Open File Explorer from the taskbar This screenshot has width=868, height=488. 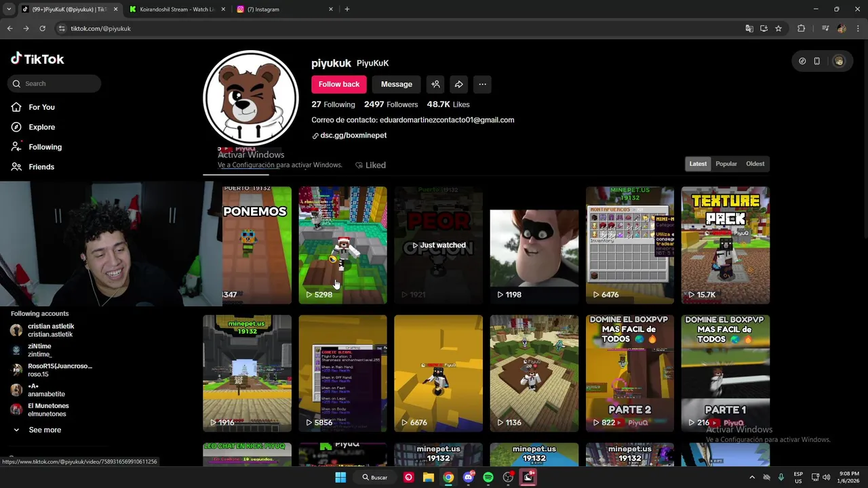coord(429,477)
